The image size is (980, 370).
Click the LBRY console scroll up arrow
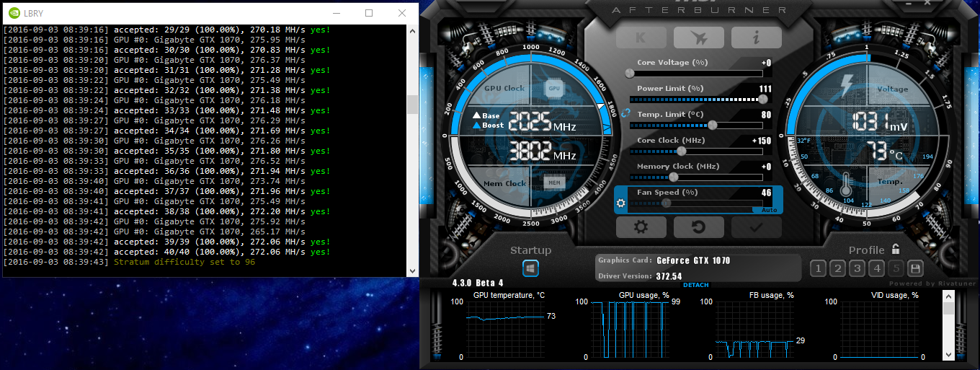pyautogui.click(x=412, y=30)
